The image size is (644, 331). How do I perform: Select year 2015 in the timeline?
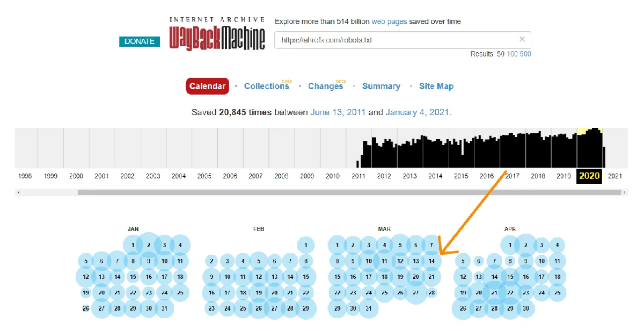(461, 176)
